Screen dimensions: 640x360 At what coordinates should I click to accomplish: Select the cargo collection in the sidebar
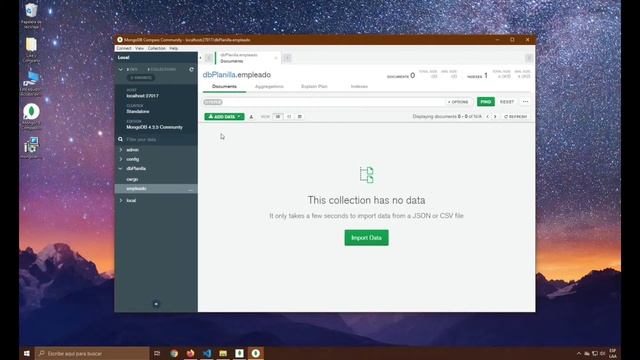(132, 179)
